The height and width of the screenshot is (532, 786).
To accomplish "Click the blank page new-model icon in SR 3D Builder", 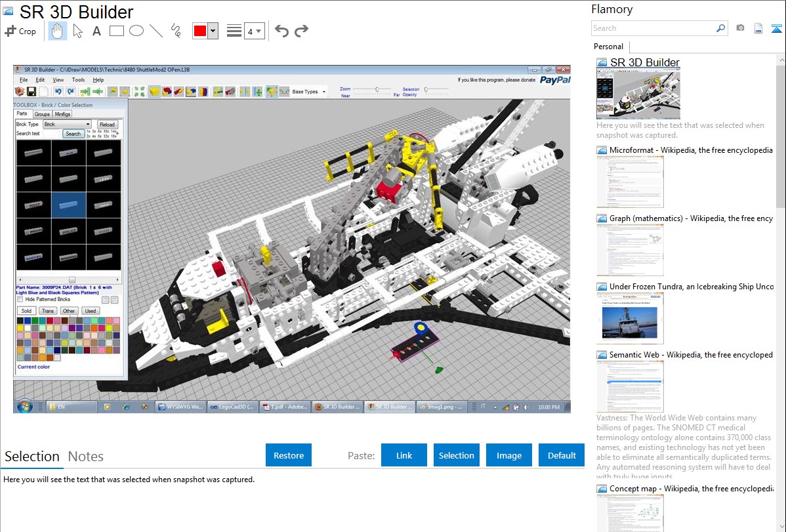I will [x=44, y=92].
